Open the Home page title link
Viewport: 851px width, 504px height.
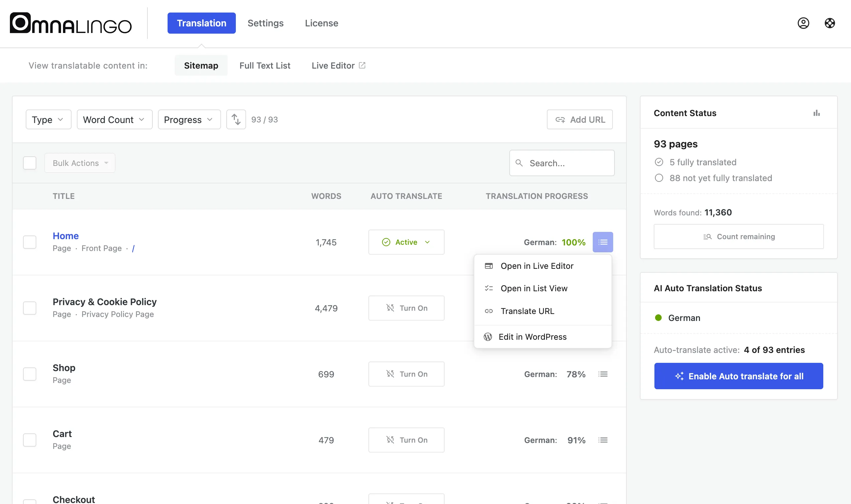(66, 236)
